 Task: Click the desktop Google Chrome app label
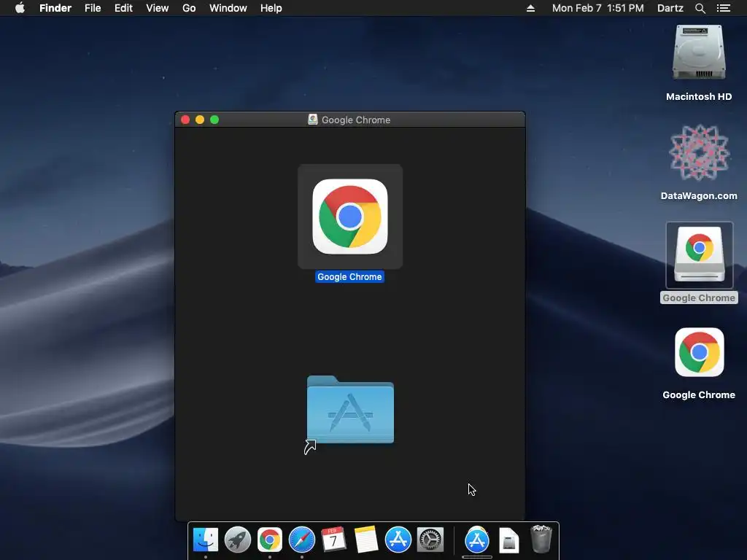(699, 394)
